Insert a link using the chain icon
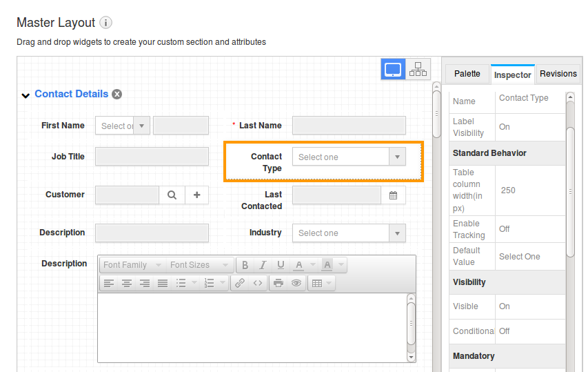Image resolution: width=588 pixels, height=372 pixels. point(240,283)
